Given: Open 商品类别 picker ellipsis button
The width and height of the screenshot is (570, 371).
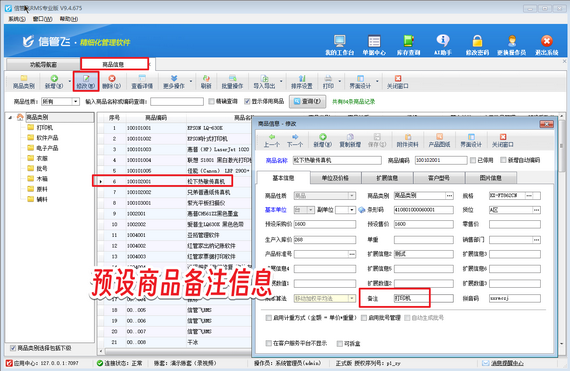Looking at the screenshot, I should 450,195.
